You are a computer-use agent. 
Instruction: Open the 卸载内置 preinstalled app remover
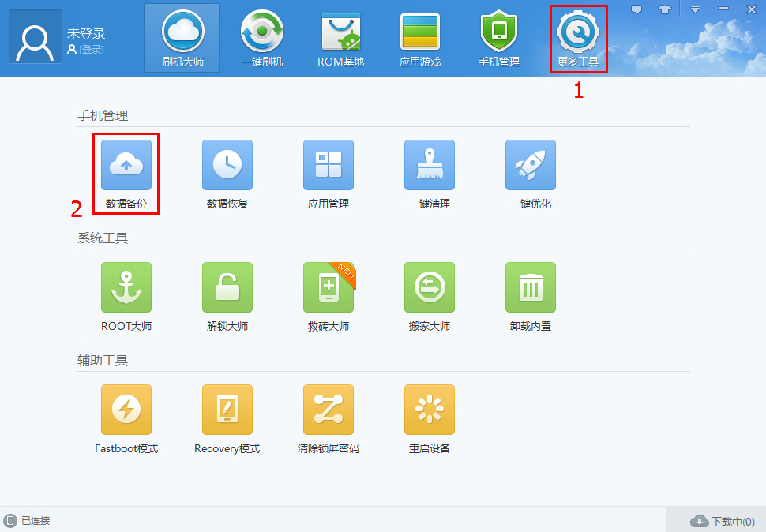(530, 287)
